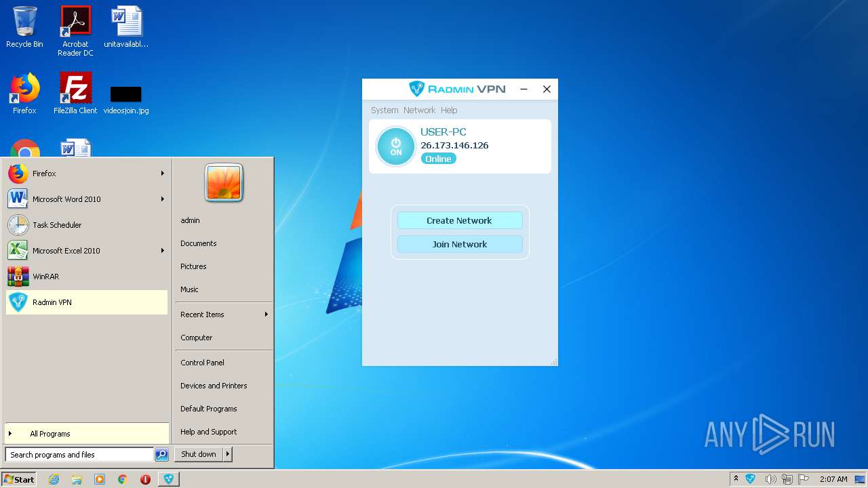Click the Search programs and files field
Image resolution: width=868 pixels, height=488 pixels.
(x=79, y=455)
